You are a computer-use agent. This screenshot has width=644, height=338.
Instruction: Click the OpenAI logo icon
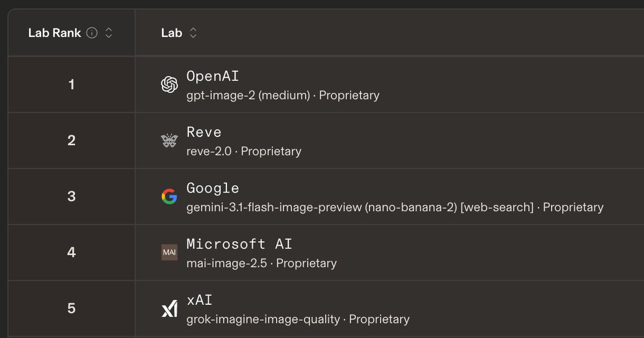click(170, 85)
